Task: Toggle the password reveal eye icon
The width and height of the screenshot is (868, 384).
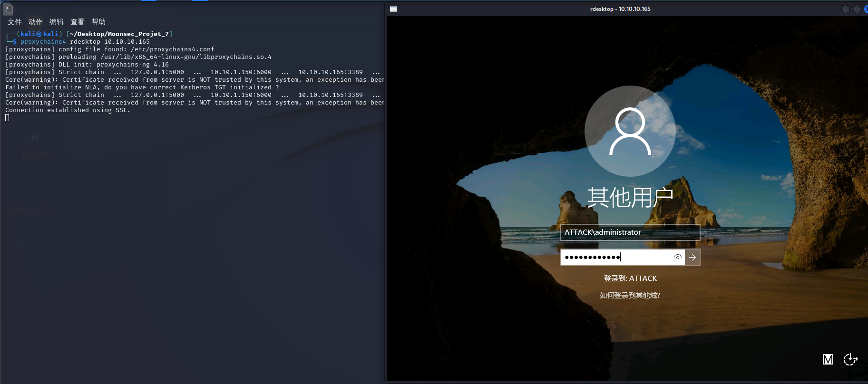Action: pyautogui.click(x=677, y=257)
